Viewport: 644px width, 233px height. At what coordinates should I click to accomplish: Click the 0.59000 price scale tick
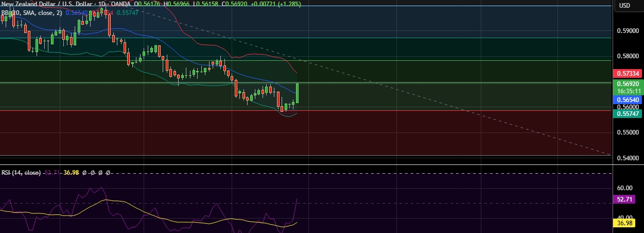click(x=628, y=31)
